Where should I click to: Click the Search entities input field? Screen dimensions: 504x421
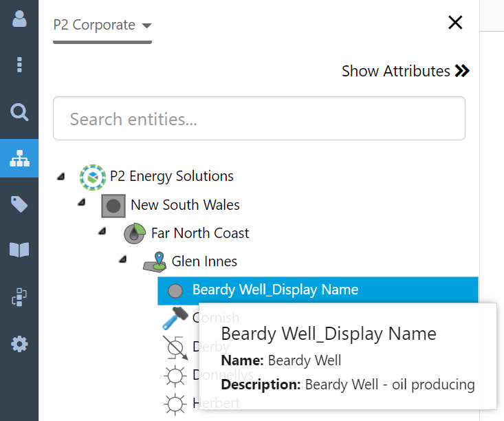point(259,119)
